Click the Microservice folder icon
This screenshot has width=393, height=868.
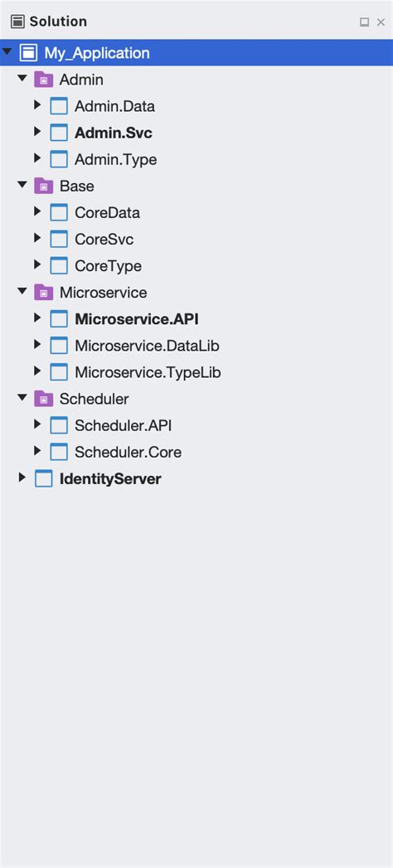pyautogui.click(x=44, y=293)
